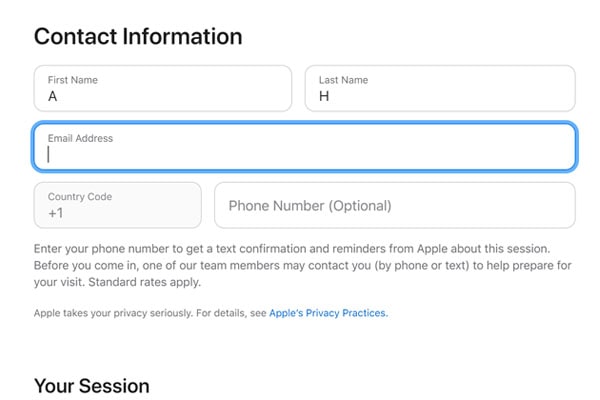This screenshot has height=400, width=600.
Task: Click the Contact Information heading
Action: point(138,37)
